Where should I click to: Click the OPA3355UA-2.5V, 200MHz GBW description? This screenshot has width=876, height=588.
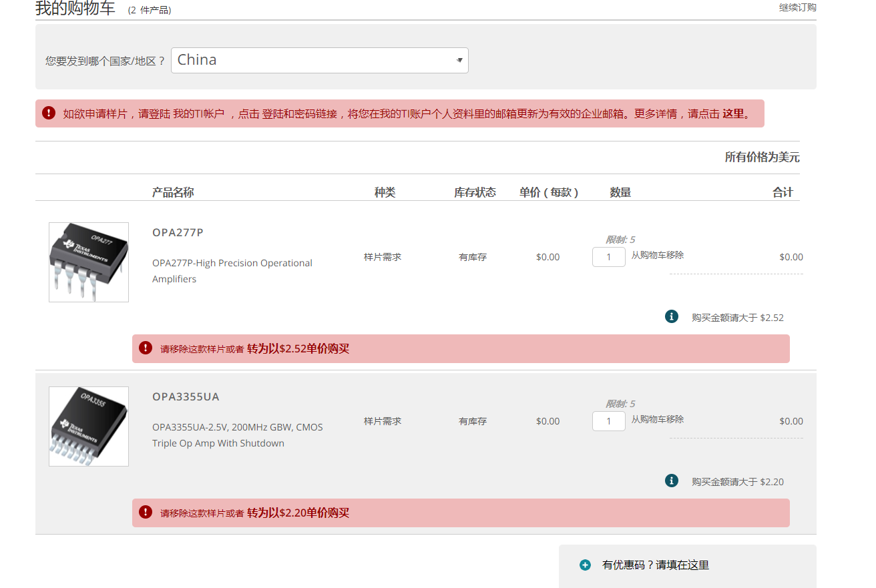pyautogui.click(x=238, y=435)
